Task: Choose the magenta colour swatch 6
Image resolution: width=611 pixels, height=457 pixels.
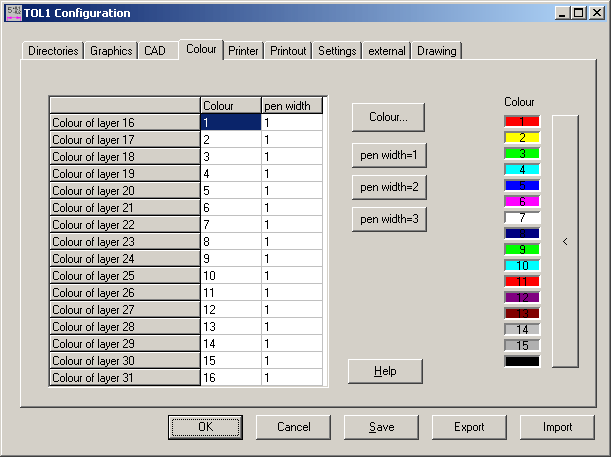Action: point(521,201)
